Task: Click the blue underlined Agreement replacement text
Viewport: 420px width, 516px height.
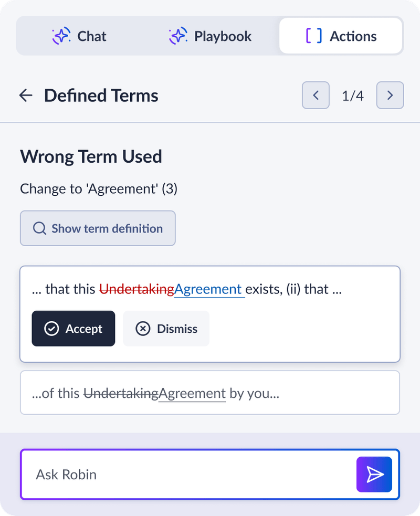Action: pos(208,289)
